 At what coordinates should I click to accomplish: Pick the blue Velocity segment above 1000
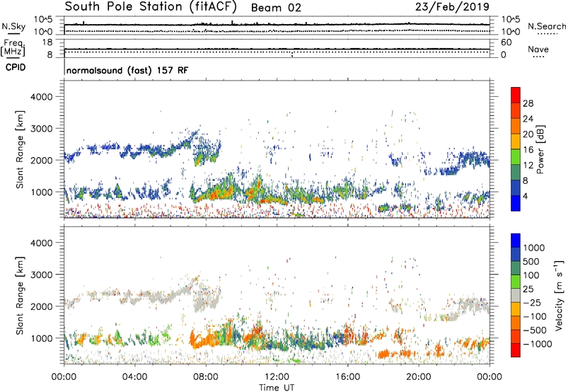pyautogui.click(x=516, y=241)
